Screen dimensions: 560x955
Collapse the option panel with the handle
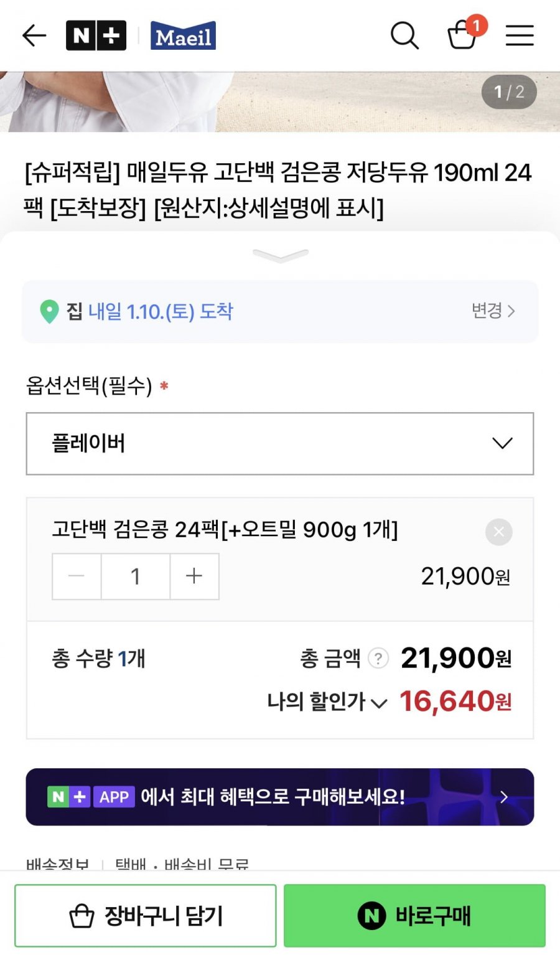[x=280, y=255]
